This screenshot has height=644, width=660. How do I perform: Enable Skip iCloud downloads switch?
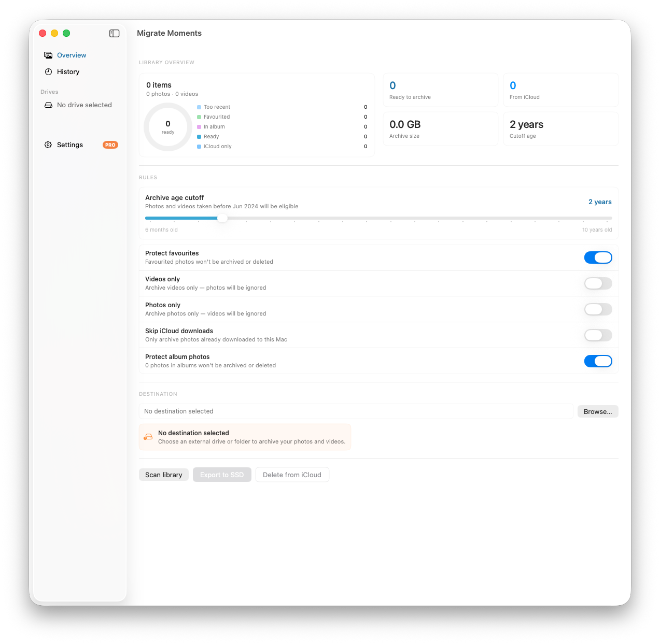pos(598,335)
